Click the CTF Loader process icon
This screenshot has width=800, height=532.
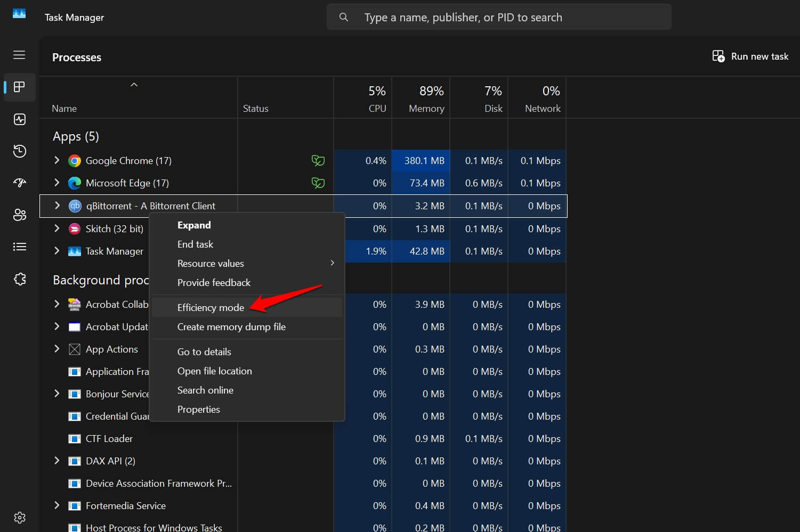(x=75, y=439)
